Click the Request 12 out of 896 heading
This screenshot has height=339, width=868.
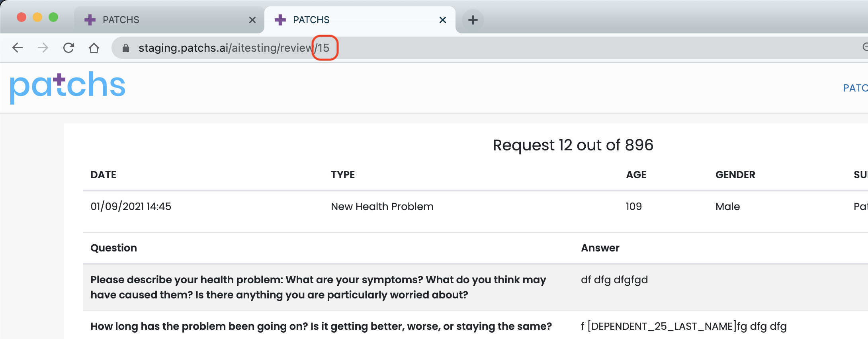573,145
